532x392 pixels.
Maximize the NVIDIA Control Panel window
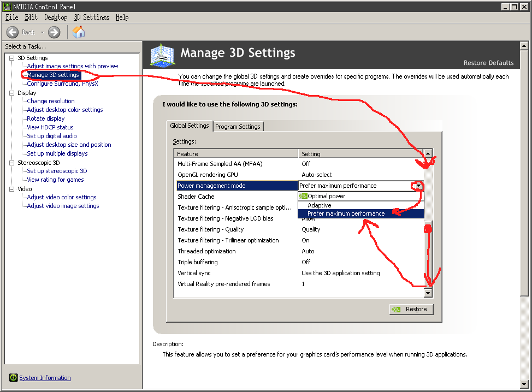(x=515, y=7)
